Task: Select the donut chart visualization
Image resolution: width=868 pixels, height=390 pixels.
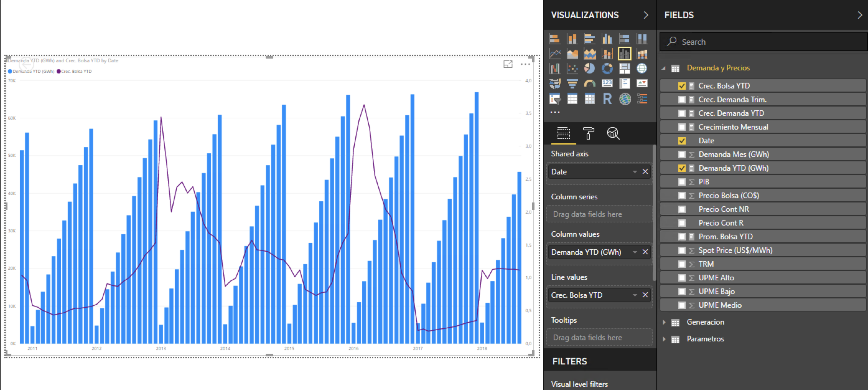Action: [607, 69]
